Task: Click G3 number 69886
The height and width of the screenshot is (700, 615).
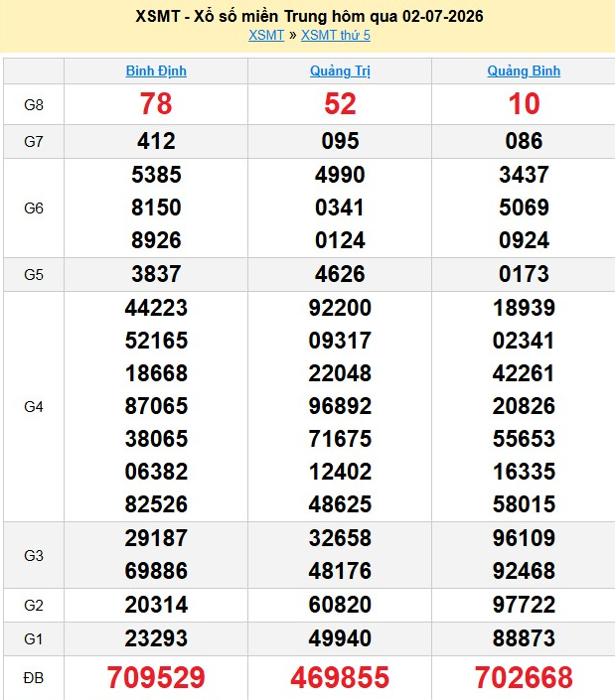Action: (156, 571)
